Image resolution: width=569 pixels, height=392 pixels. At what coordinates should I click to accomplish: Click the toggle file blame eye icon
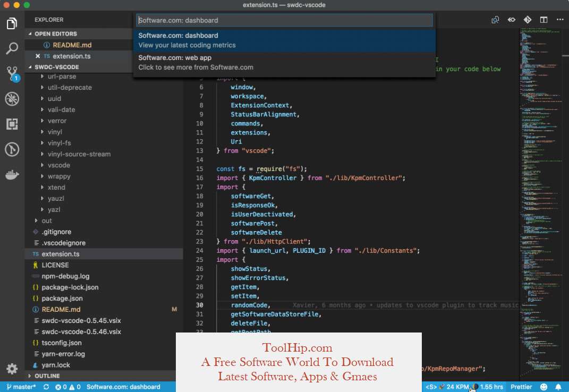pyautogui.click(x=511, y=20)
